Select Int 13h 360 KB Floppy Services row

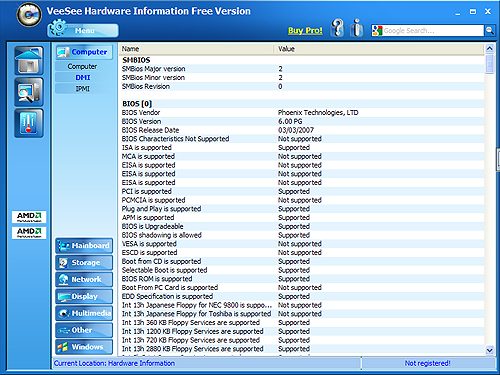[x=302, y=323]
